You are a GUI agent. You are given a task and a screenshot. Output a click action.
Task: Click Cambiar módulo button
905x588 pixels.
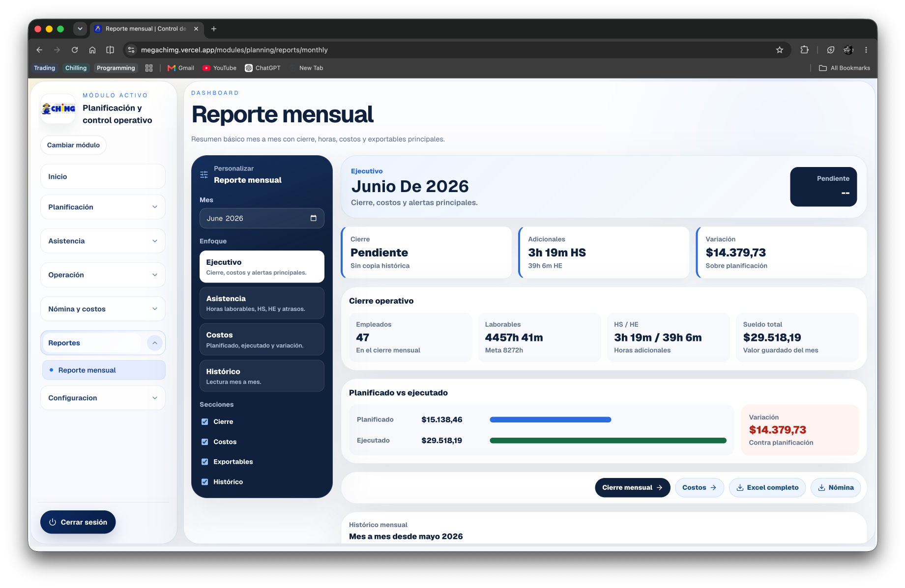[x=73, y=145]
